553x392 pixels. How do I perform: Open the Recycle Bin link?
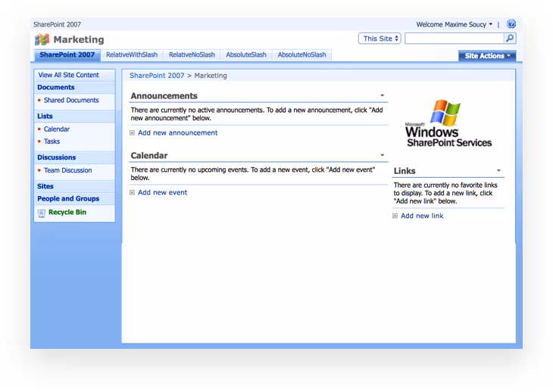pos(67,213)
